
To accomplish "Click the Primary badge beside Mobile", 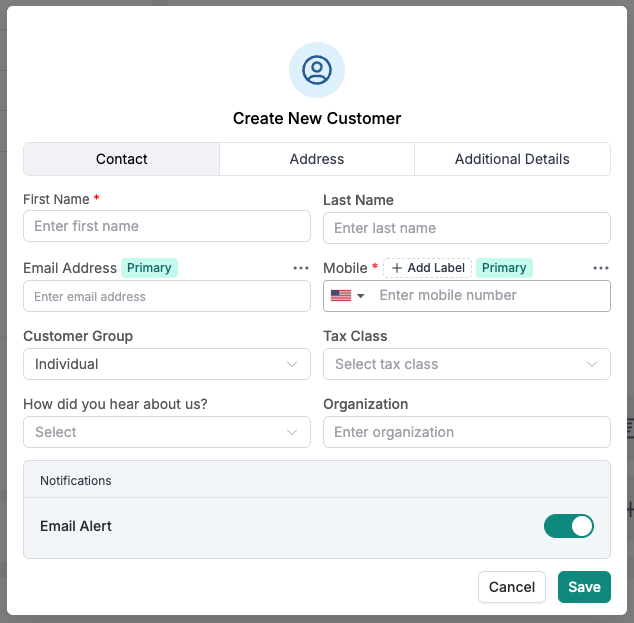I will [504, 268].
